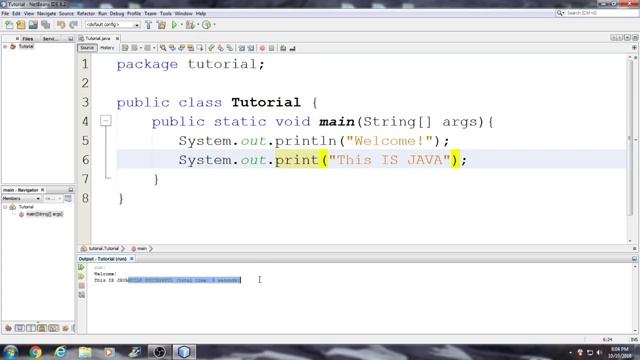Viewport: 640px width, 360px height.
Task: Open Internet Explorer from the taskbar
Action: pyautogui.click(x=60, y=351)
